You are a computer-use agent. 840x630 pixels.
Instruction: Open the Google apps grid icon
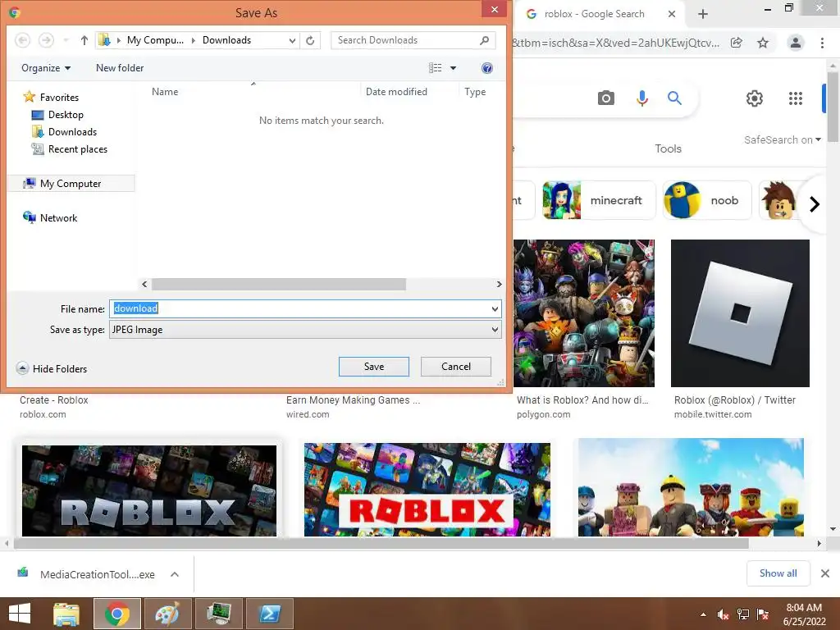click(x=796, y=98)
